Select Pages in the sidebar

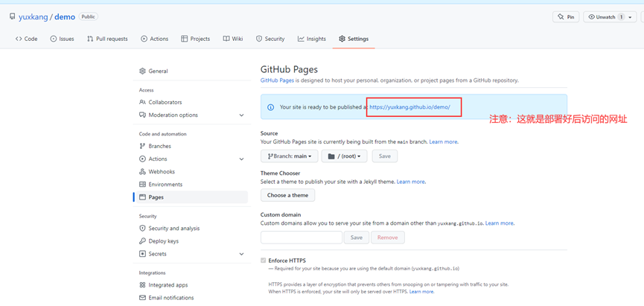click(191, 197)
